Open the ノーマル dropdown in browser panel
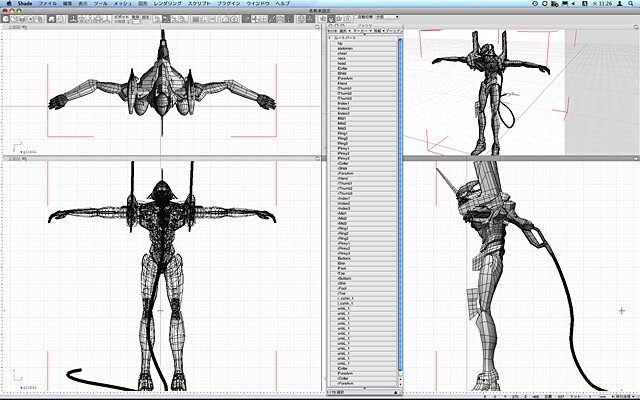The width and height of the screenshot is (640, 400). (394, 31)
